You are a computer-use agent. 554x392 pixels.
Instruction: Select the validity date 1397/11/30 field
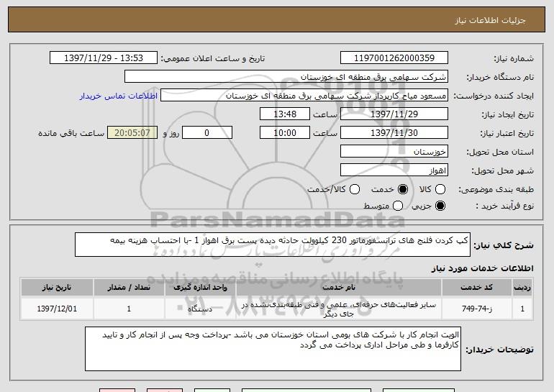pos(393,133)
